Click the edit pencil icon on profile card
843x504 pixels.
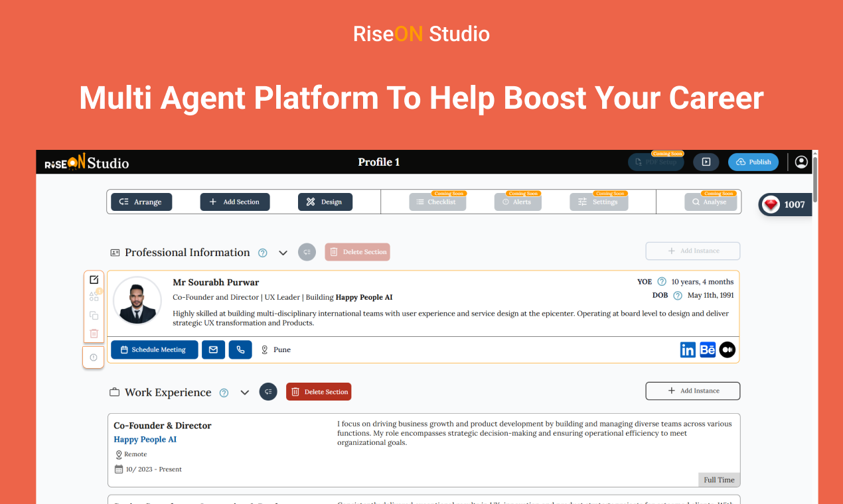pyautogui.click(x=94, y=279)
